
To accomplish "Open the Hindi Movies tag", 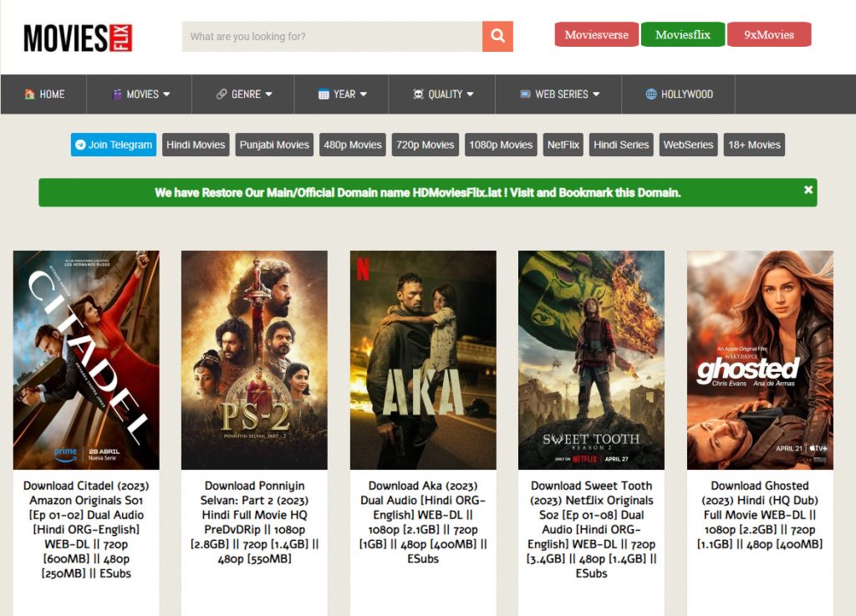I will (196, 145).
